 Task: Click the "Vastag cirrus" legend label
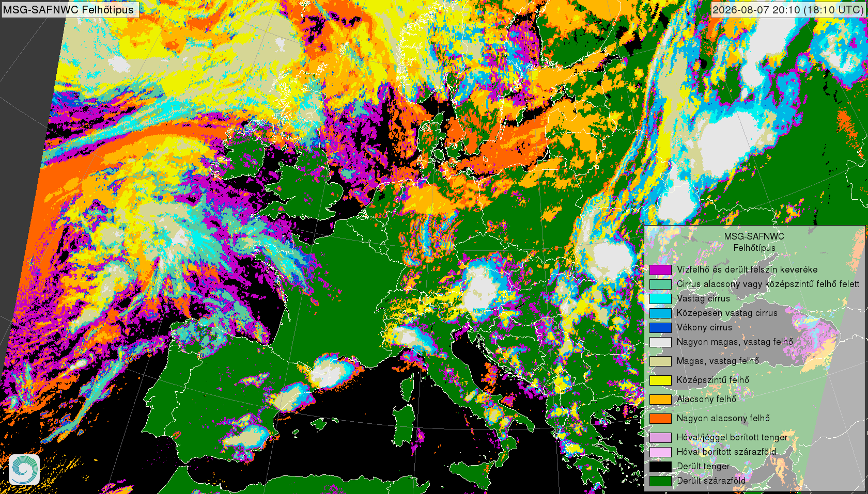tap(703, 298)
